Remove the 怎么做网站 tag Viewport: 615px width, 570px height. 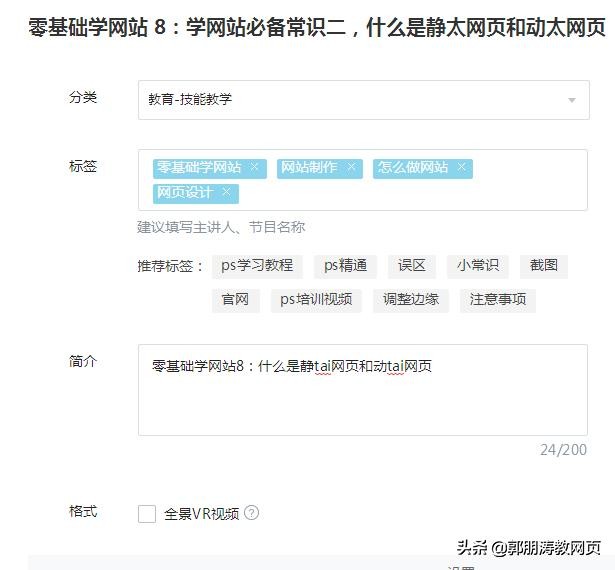(x=461, y=167)
